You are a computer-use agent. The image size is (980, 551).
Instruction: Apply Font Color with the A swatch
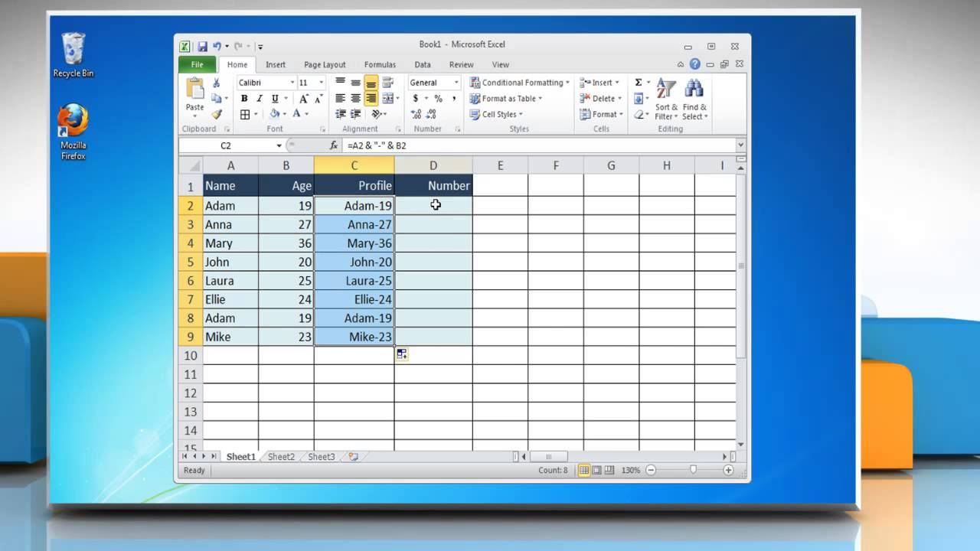coord(297,114)
